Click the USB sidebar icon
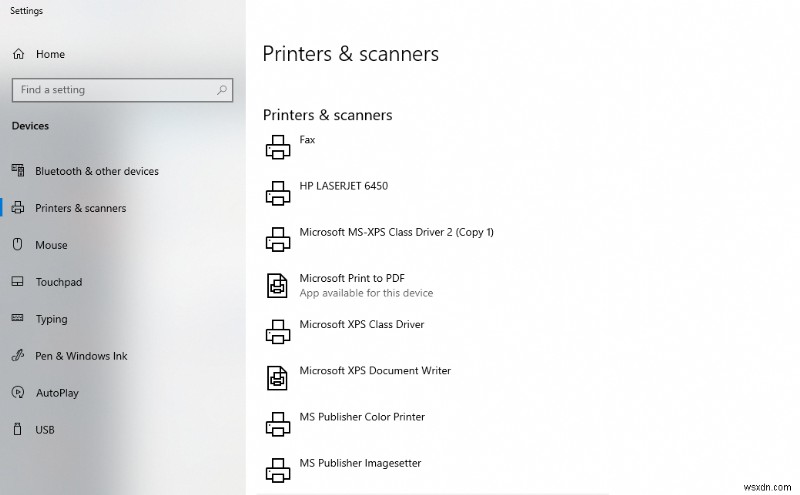 [18, 429]
